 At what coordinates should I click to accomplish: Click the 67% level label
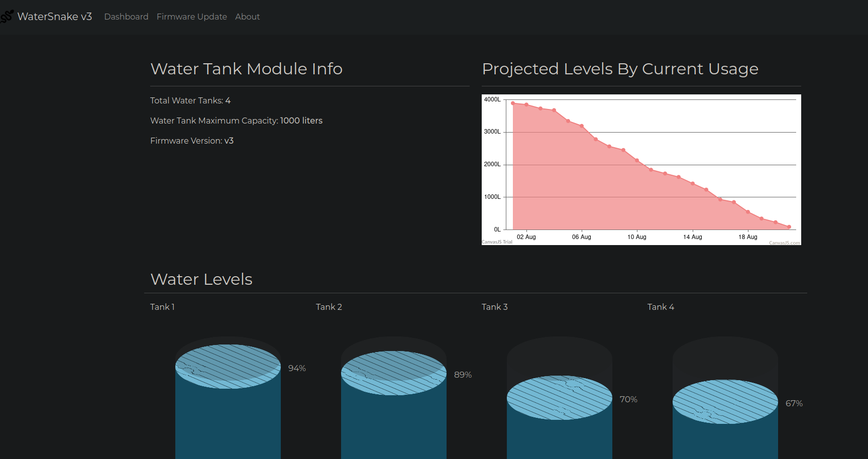(794, 403)
